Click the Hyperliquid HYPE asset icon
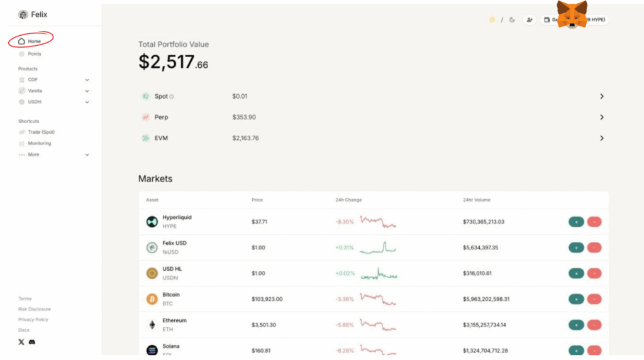Screen dimensions: 644x360 tap(152, 222)
